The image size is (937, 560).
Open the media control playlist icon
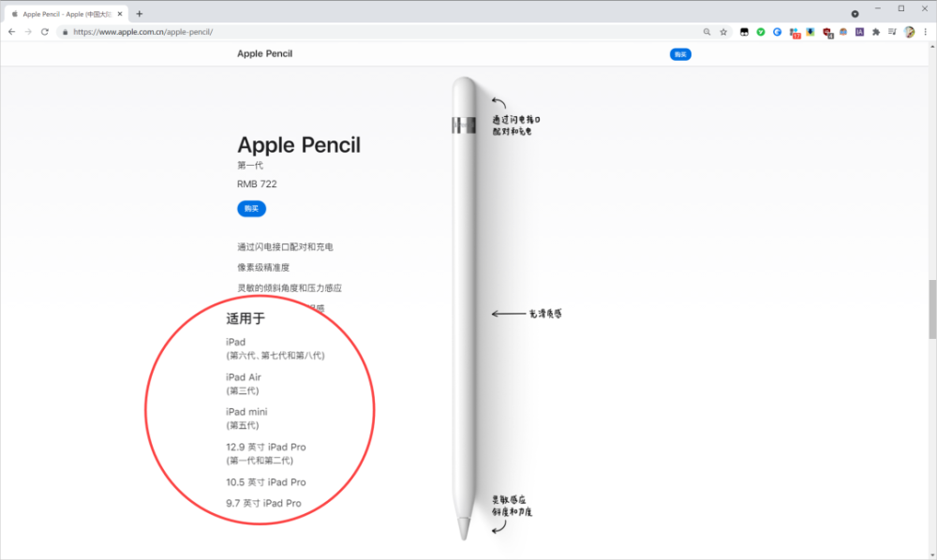coord(892,32)
